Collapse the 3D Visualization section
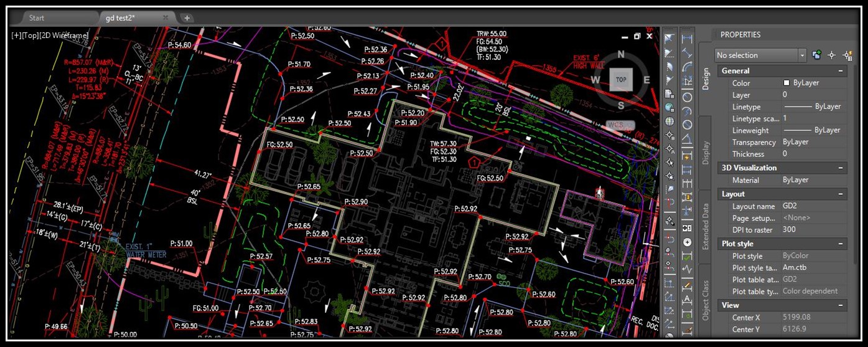The height and width of the screenshot is (347, 868). tap(841, 168)
